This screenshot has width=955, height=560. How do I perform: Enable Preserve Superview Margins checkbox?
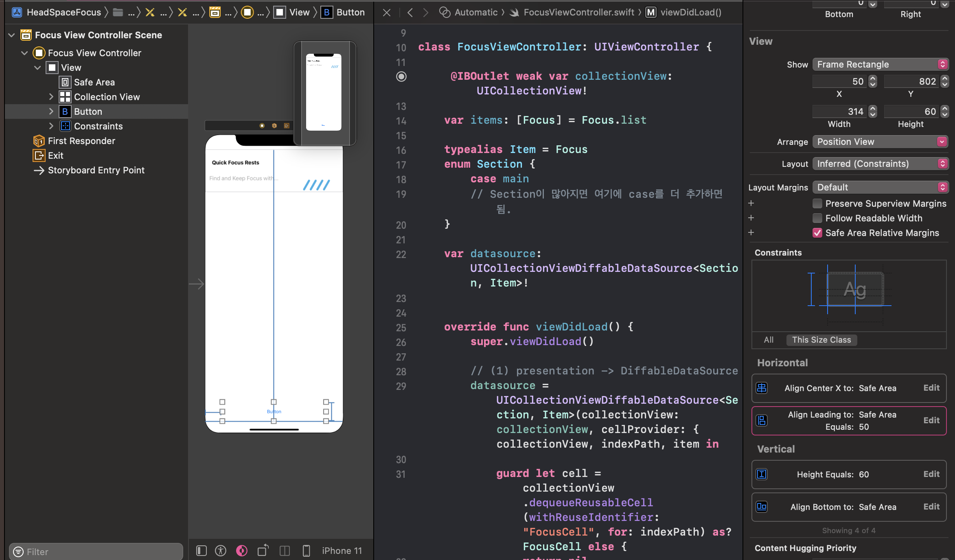coord(817,203)
